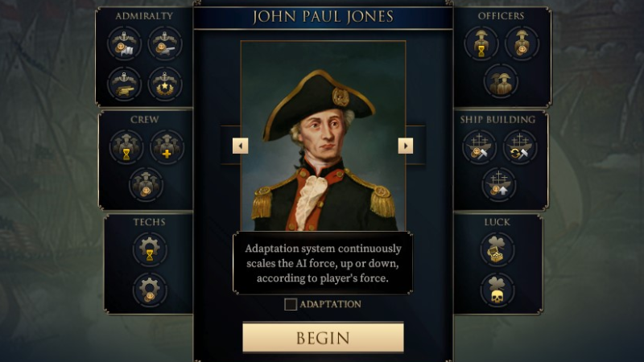Click the Begin button
The image size is (644, 362).
click(x=323, y=337)
